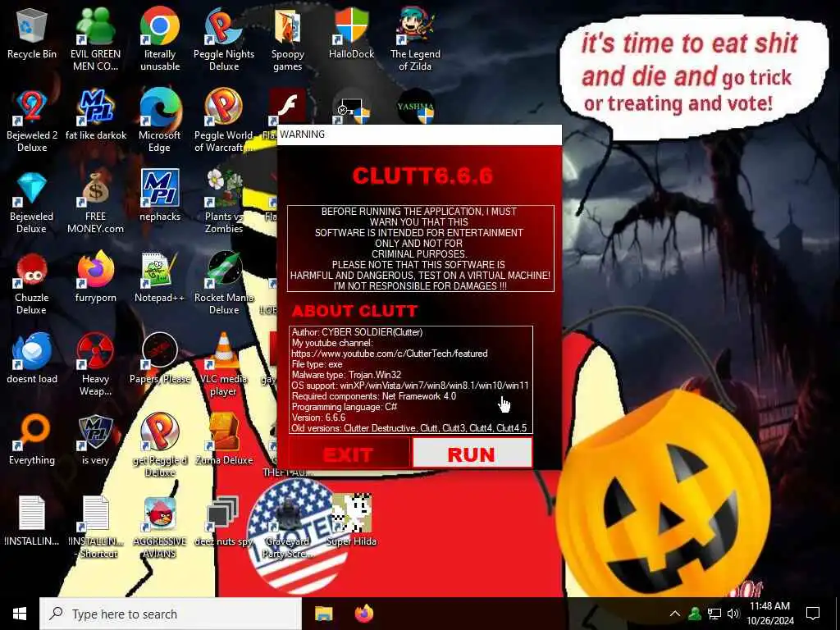Launch Bejeweled 2 Deluxe

coord(32,121)
